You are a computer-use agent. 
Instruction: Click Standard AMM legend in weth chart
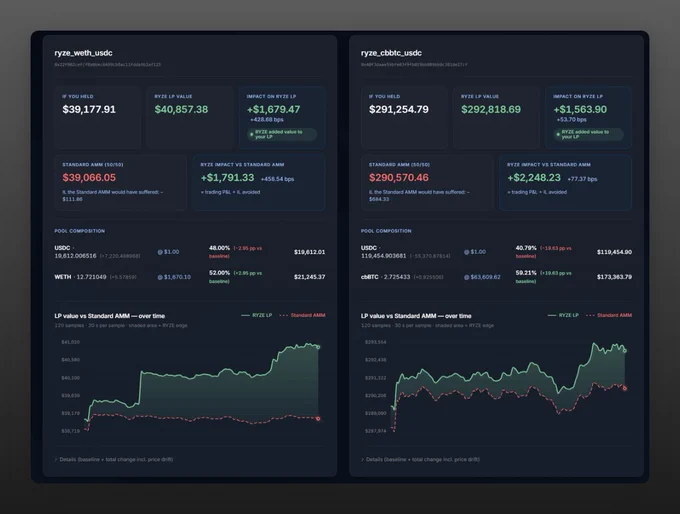303,315
